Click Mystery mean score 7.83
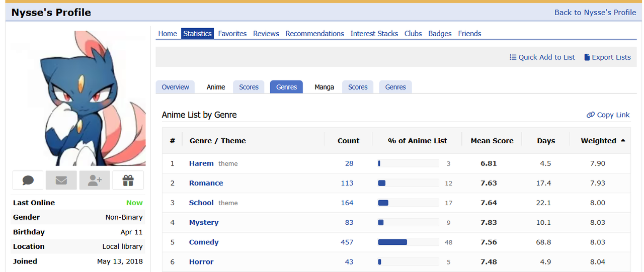Viewport: 644px width, 272px height. (x=489, y=222)
